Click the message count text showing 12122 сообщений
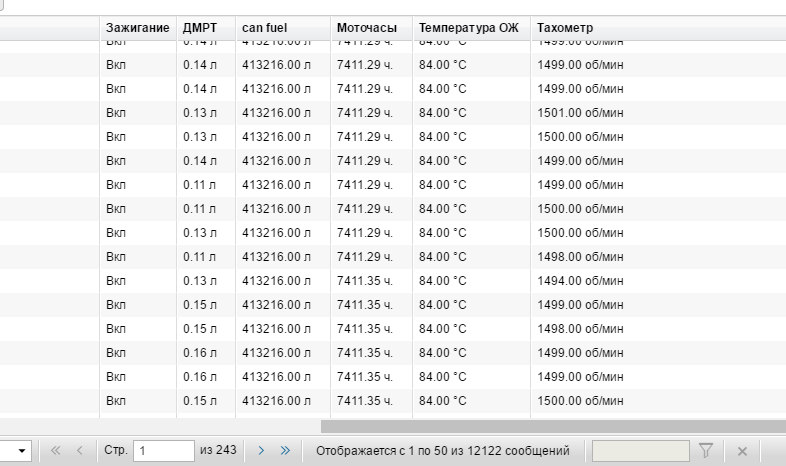This screenshot has height=466, width=786. 442,451
